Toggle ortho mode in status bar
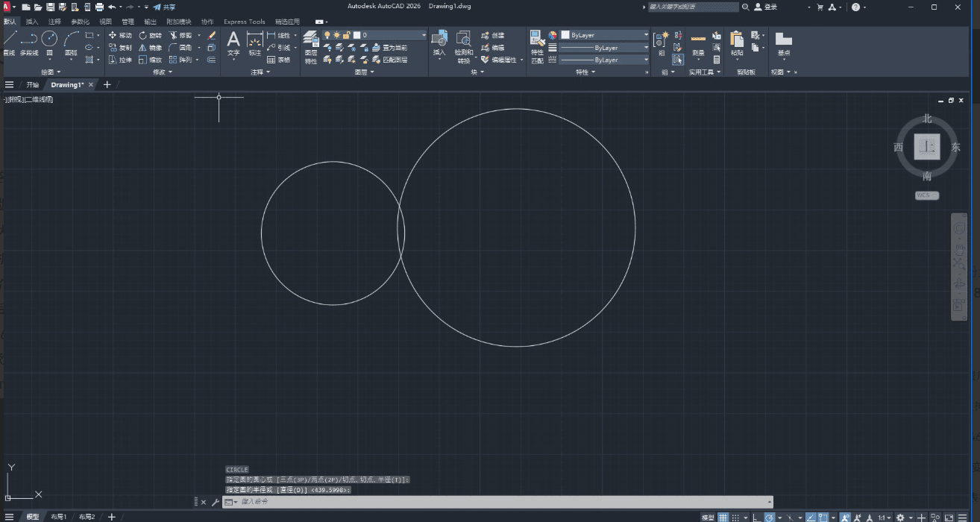 pos(756,517)
